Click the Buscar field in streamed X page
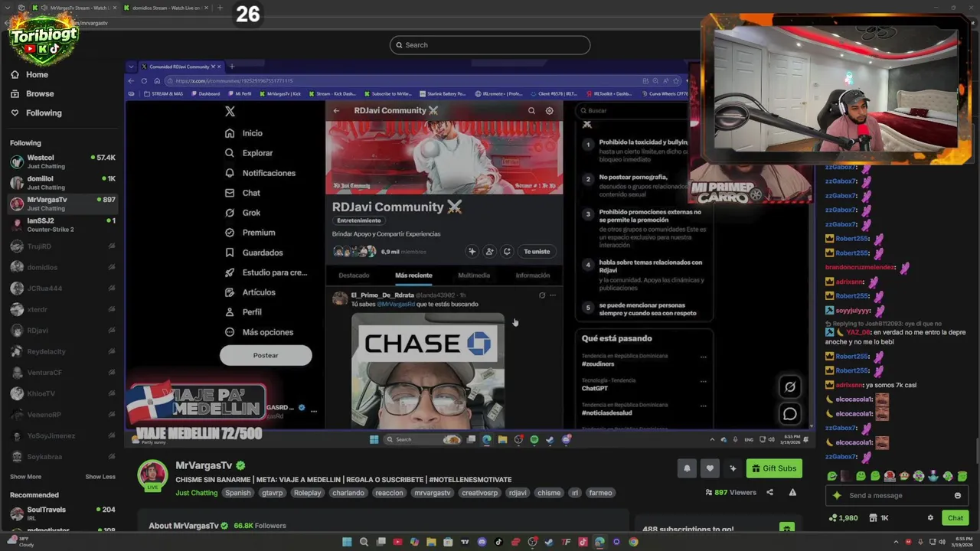Image resolution: width=980 pixels, height=551 pixels. (643, 110)
